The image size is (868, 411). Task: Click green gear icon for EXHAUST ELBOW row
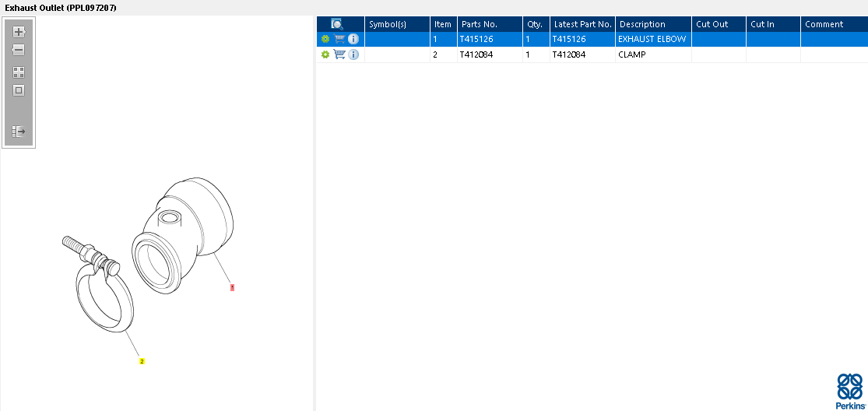(x=325, y=39)
